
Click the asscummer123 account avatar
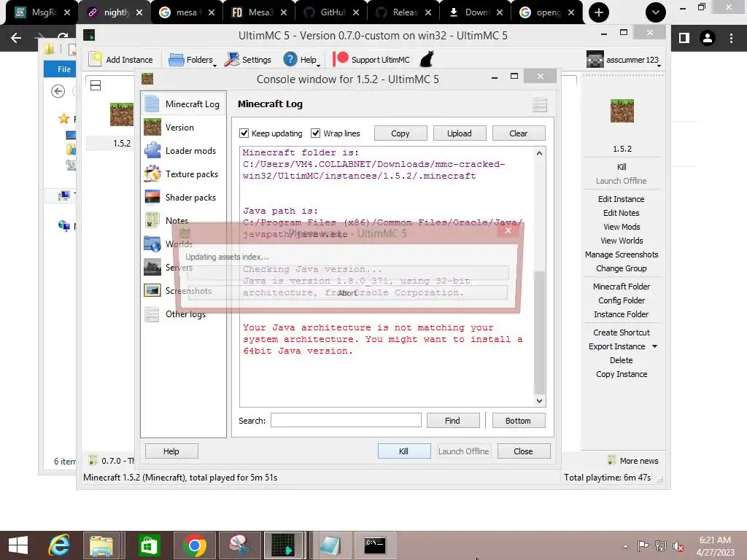click(595, 60)
